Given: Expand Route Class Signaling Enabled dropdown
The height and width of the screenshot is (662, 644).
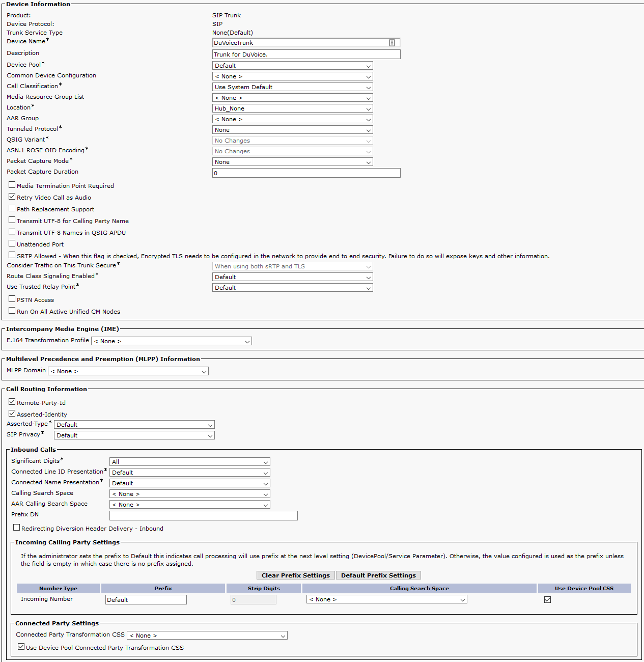Looking at the screenshot, I should (292, 277).
